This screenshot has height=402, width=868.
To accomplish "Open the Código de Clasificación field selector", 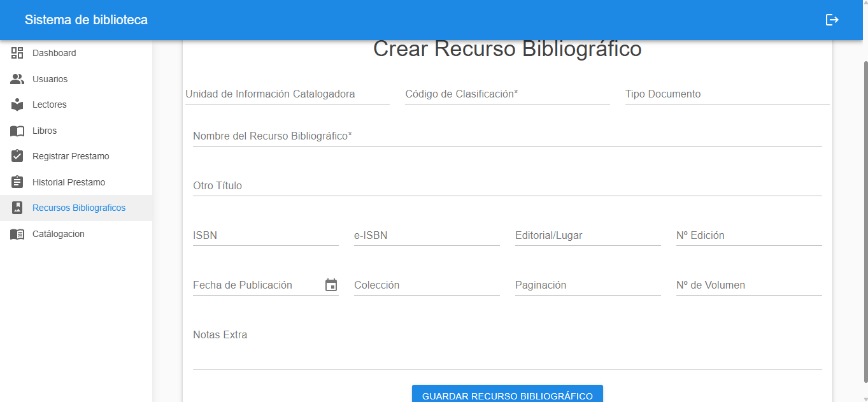I will (x=506, y=94).
